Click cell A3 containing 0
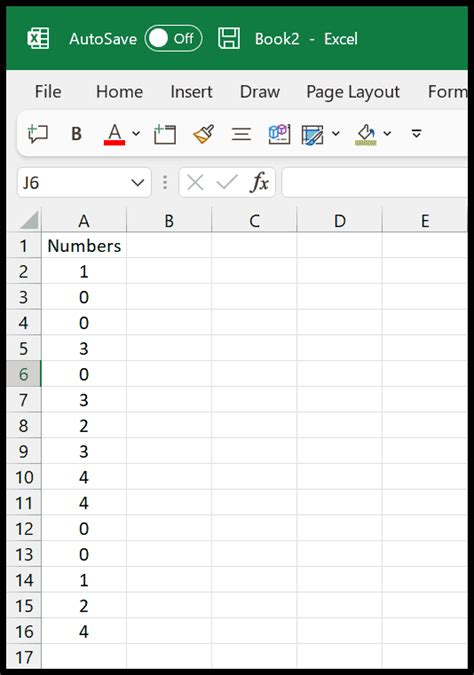The image size is (474, 675). (84, 297)
